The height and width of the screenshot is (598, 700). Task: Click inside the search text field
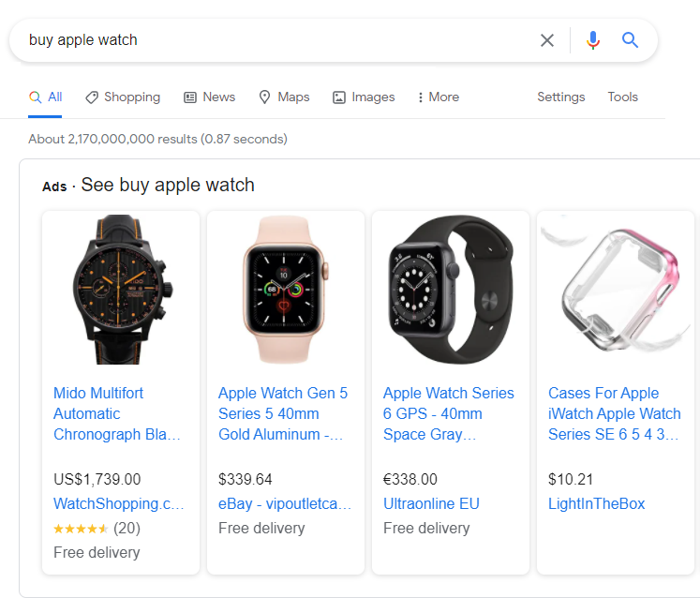coord(272,40)
